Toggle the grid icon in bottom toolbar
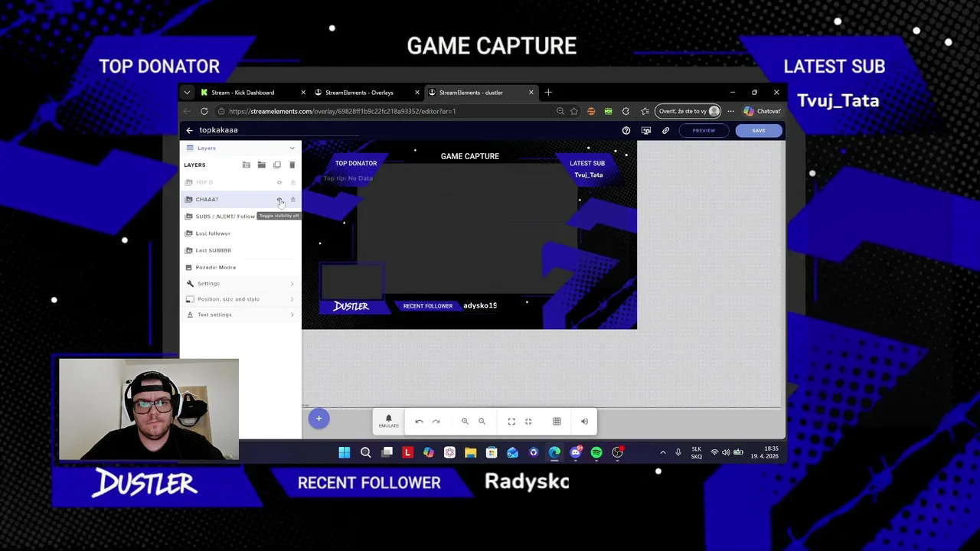 557,422
